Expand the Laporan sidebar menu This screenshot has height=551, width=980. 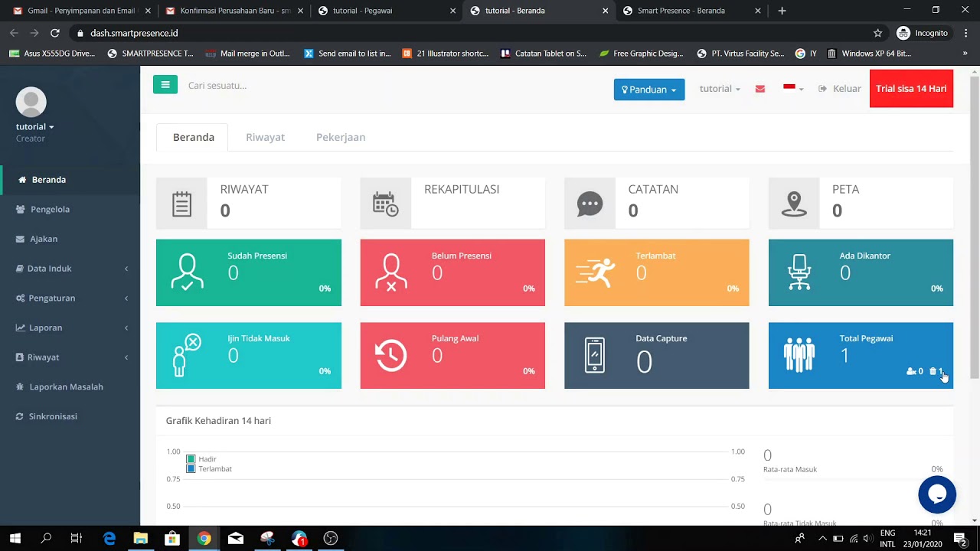point(70,328)
